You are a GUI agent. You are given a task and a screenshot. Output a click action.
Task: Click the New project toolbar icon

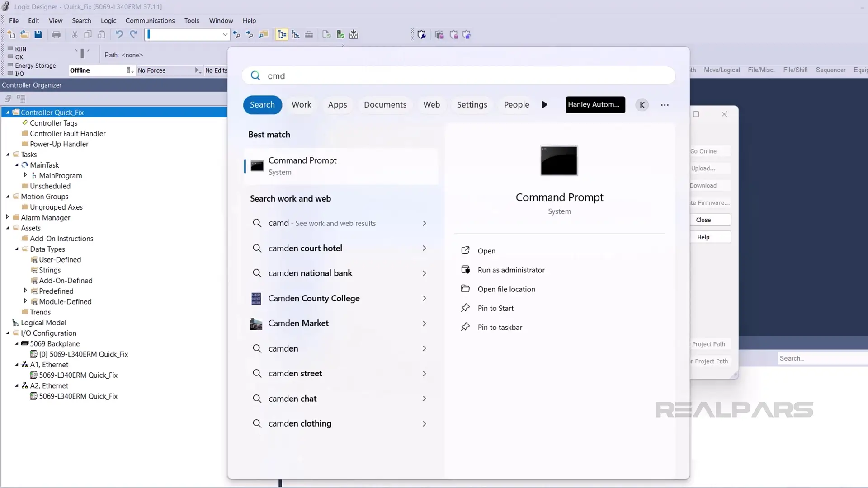pyautogui.click(x=11, y=34)
